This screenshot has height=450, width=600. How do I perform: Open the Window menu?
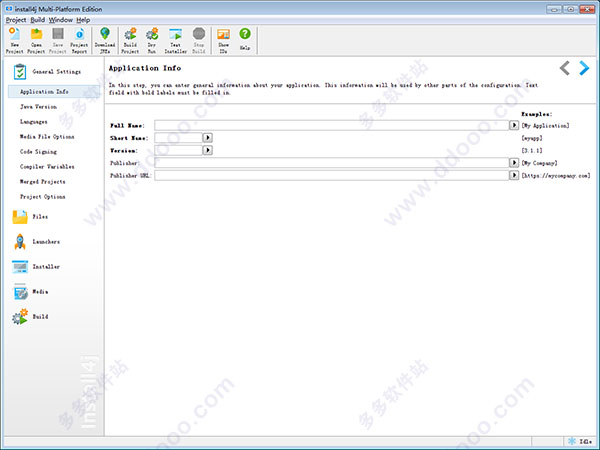pyautogui.click(x=60, y=20)
